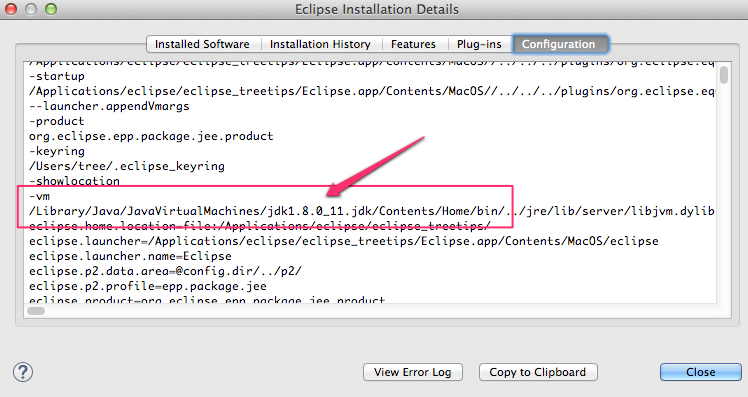
Task: Click "org.eclipse.epp.package.jee.product" text
Action: (151, 136)
